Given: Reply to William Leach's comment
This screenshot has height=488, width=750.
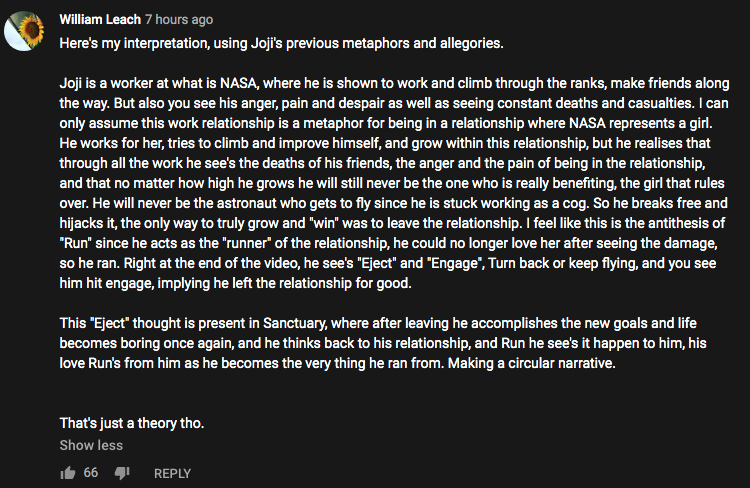Looking at the screenshot, I should pos(172,473).
